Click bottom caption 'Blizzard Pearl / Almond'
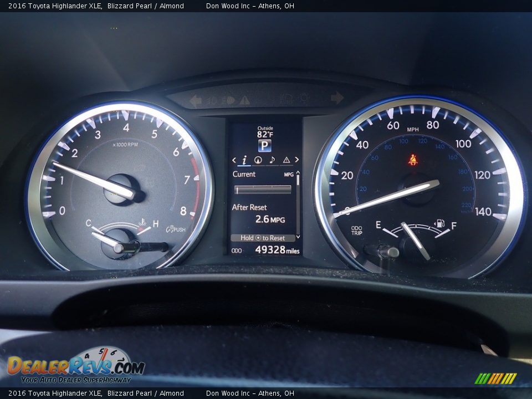Image resolution: width=532 pixels, height=399 pixels. pyautogui.click(x=146, y=393)
